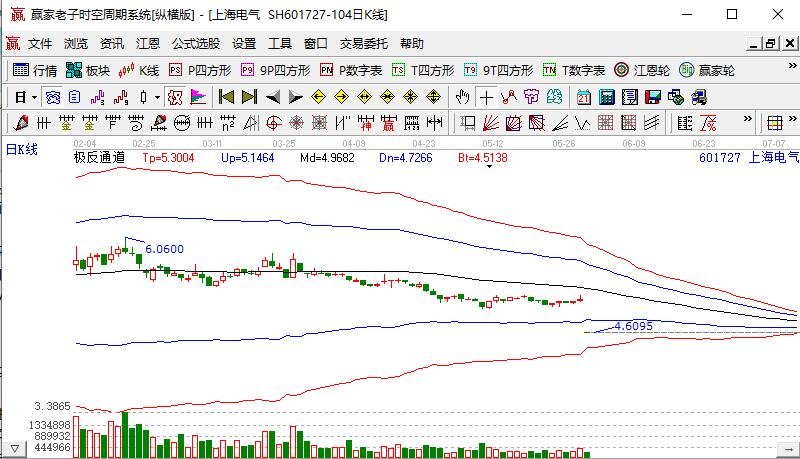Click the red 赢 ruler tool icon
The image size is (800, 459).
pyautogui.click(x=388, y=123)
